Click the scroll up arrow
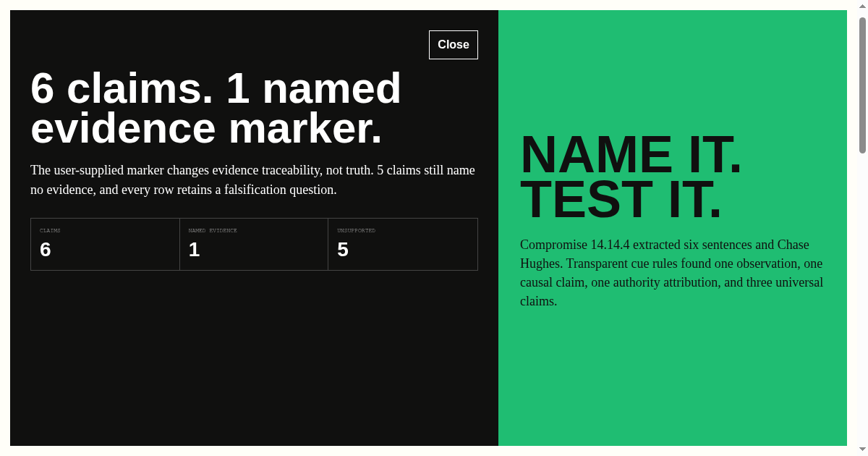 point(862,6)
